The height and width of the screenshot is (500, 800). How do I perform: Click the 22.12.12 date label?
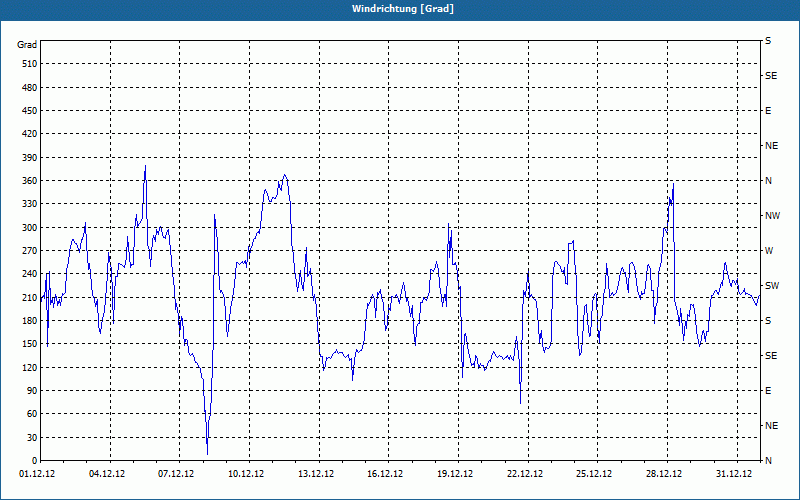click(x=525, y=474)
